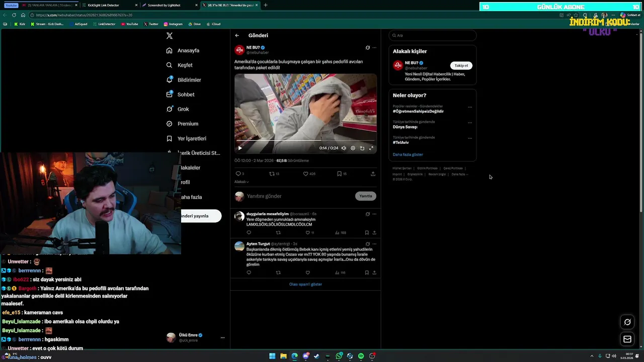
Task: Like the Ayten Turgut reply
Action: [308, 273]
